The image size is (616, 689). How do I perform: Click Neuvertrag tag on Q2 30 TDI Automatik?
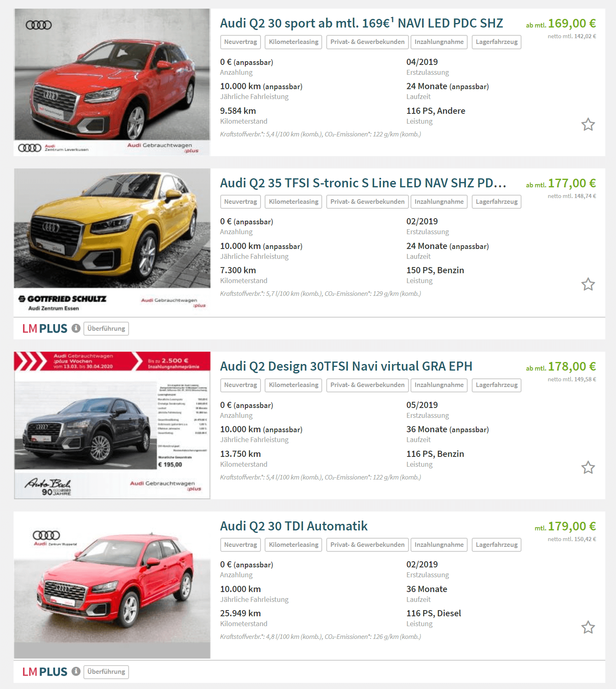click(x=240, y=545)
